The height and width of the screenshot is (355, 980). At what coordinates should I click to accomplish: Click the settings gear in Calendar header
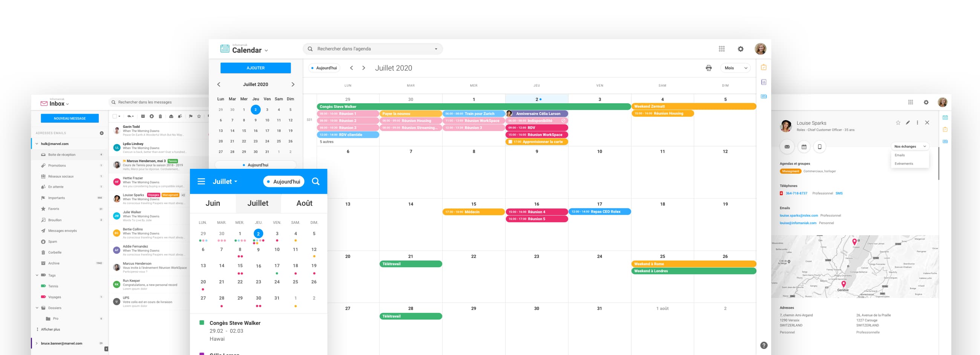tap(740, 49)
